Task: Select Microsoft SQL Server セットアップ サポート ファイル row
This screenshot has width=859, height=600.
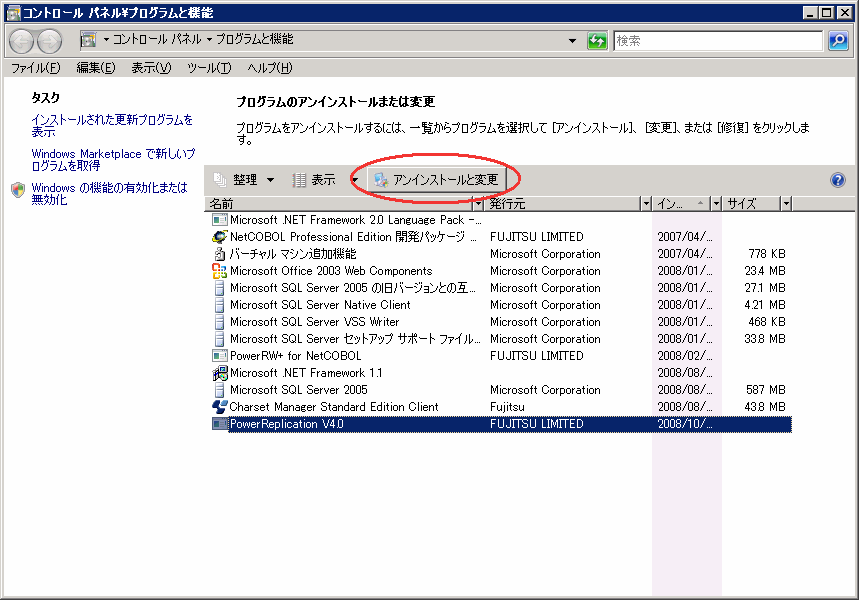Action: 501,339
